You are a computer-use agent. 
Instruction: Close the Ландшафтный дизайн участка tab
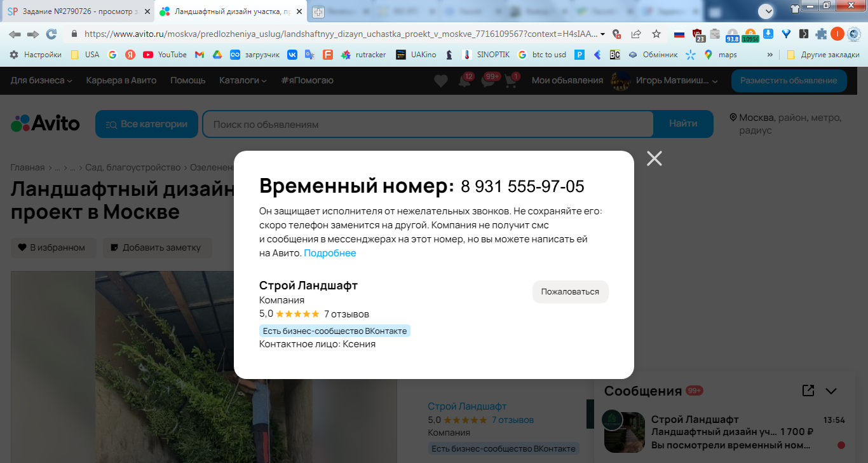click(299, 11)
